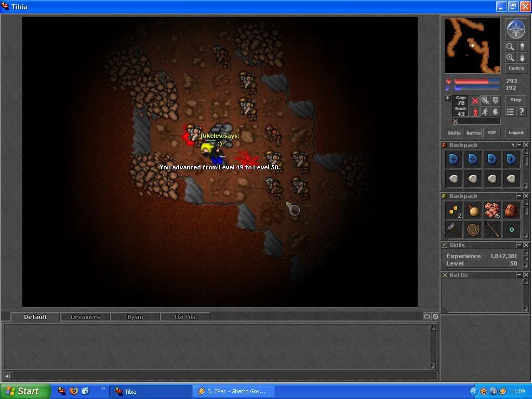Click the Level 50 row
The image size is (532, 399).
coord(482,263)
